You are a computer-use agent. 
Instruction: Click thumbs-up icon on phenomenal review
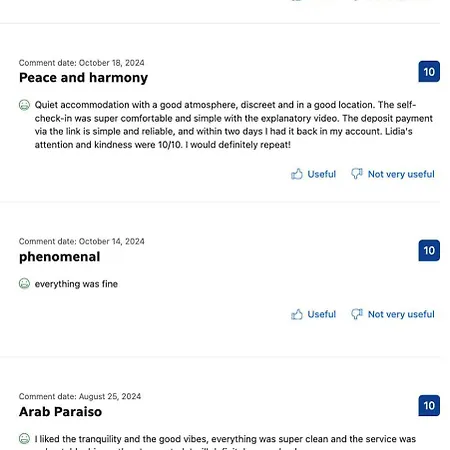click(x=297, y=314)
